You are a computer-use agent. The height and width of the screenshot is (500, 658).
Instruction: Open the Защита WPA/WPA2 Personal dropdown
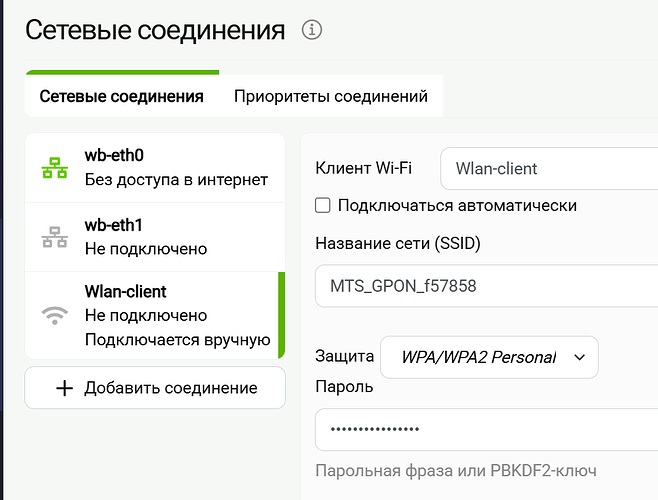point(489,357)
